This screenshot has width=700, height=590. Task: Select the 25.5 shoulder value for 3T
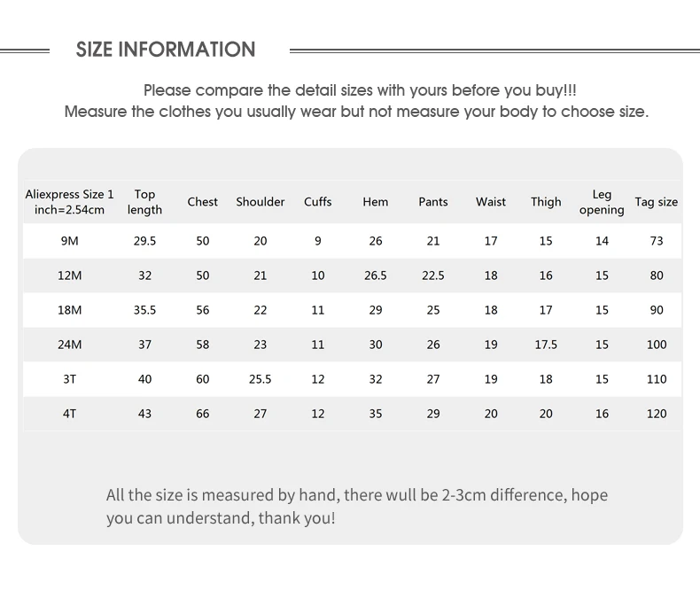point(261,379)
